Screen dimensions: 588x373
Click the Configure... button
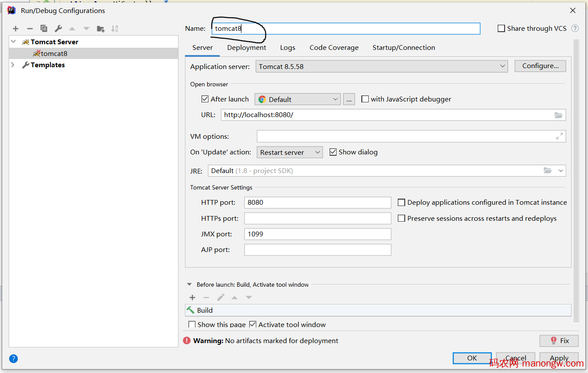[540, 66]
